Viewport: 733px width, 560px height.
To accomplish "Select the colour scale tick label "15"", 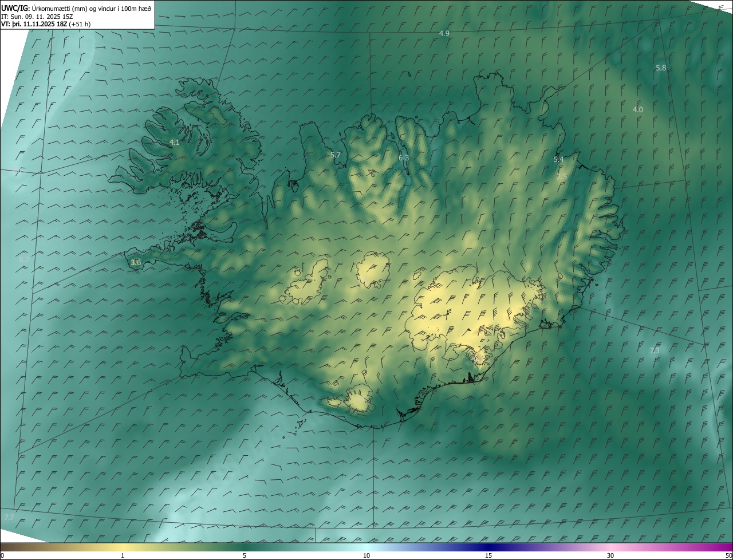I will pos(488,556).
